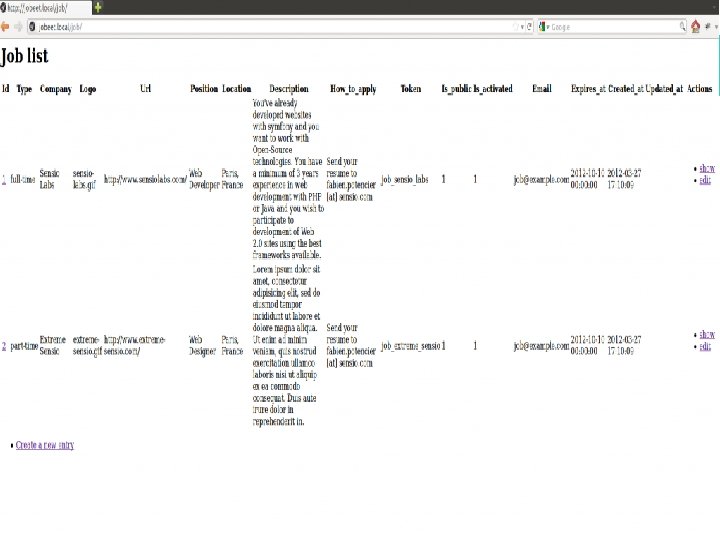Click show link for Extreme Sensio job
The height and width of the screenshot is (540, 720).
coord(707,334)
